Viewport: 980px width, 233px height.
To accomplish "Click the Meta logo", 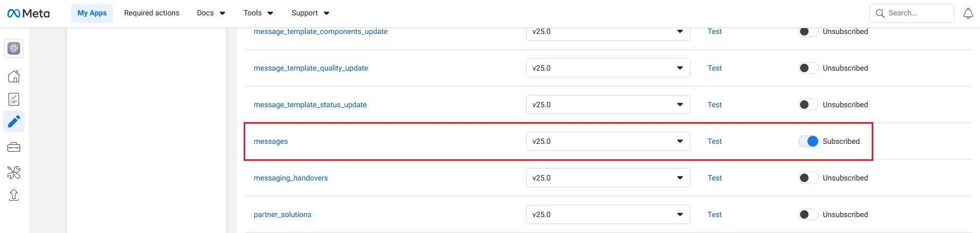I will [x=29, y=13].
